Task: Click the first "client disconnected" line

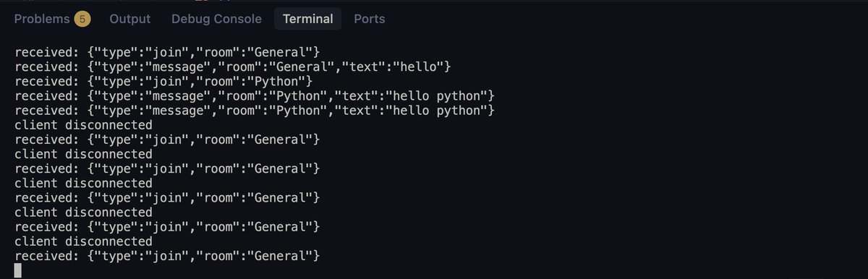Action: point(83,124)
